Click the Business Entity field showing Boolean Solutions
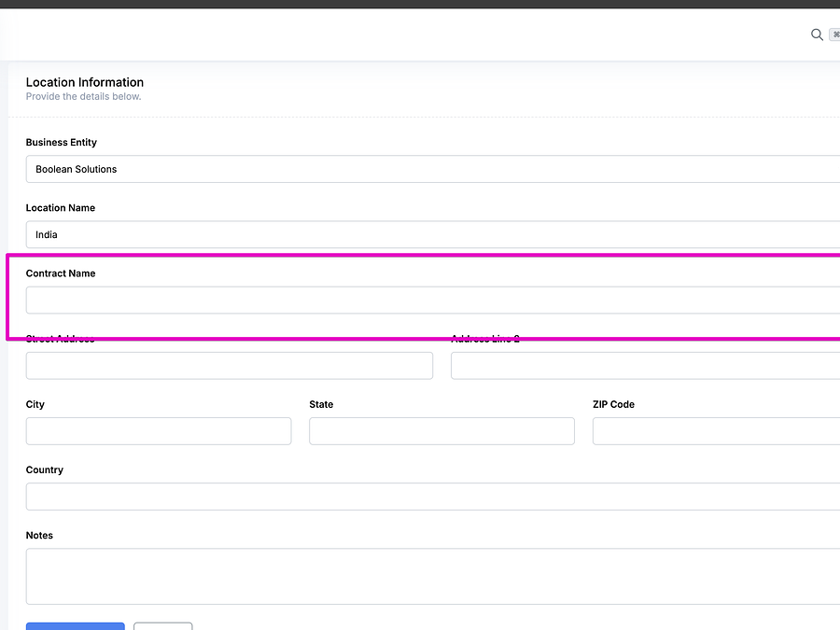Screen dimensions: 840x630 433,169
